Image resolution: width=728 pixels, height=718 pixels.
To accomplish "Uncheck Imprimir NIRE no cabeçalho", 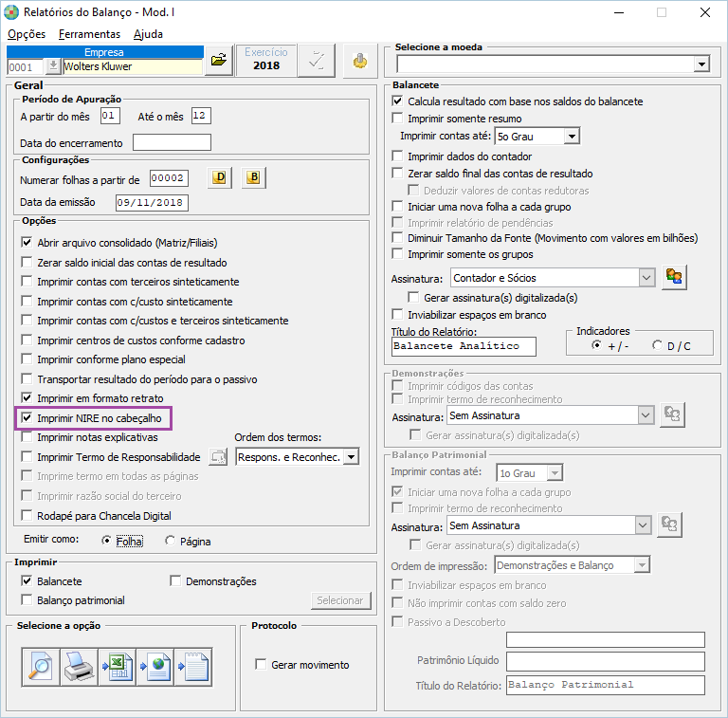I will 27,418.
